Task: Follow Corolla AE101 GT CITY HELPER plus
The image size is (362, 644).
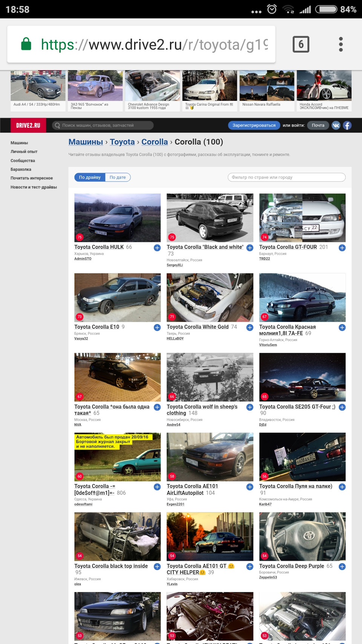Action: coord(250,566)
